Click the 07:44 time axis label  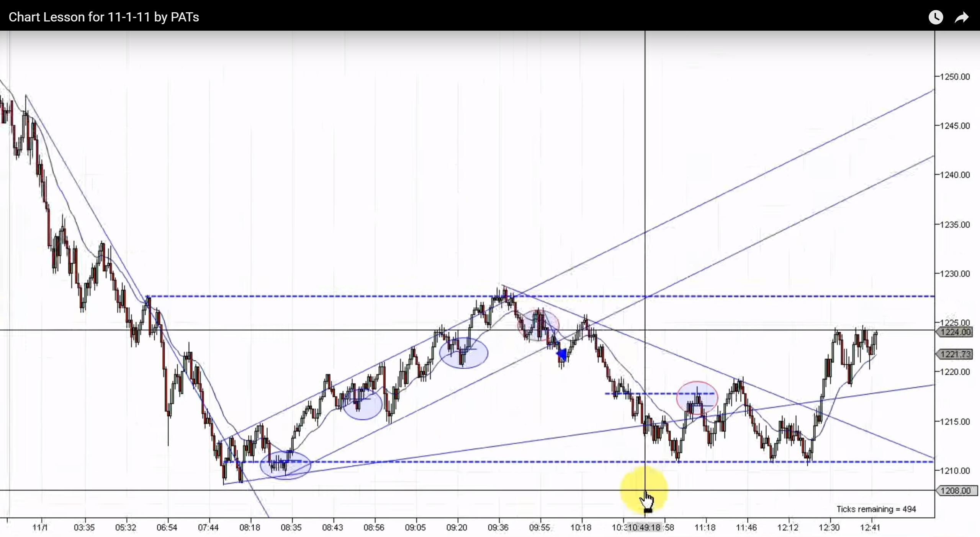pyautogui.click(x=208, y=527)
